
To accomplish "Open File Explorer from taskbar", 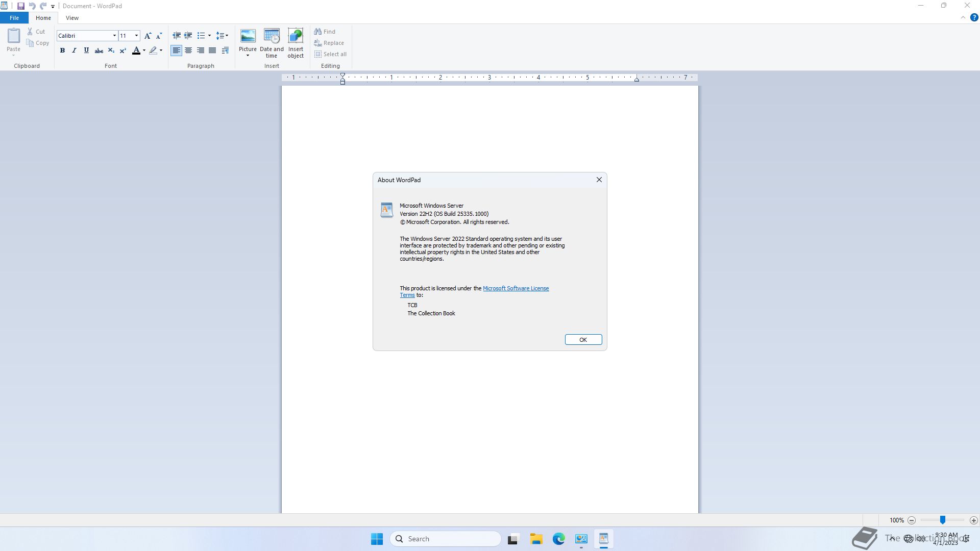I will click(536, 539).
